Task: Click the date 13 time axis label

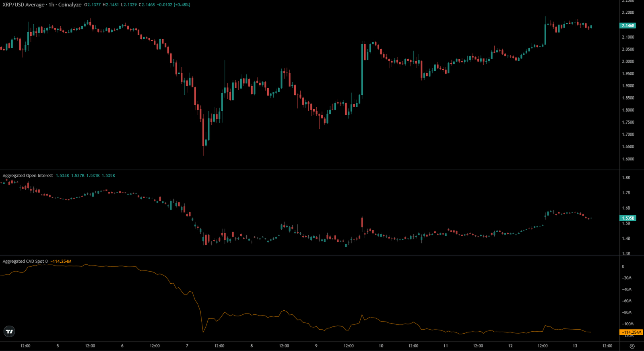Action: pyautogui.click(x=575, y=346)
